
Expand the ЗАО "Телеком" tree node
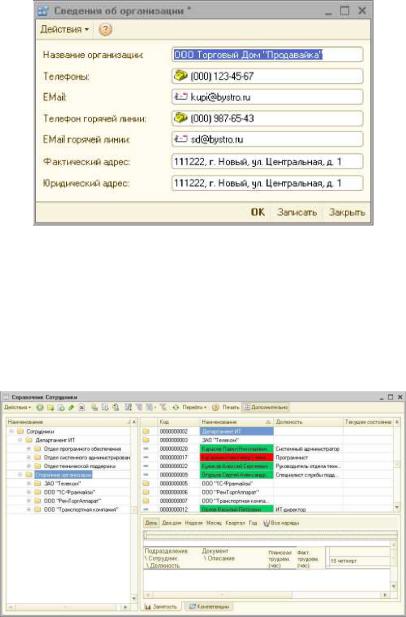(x=29, y=484)
